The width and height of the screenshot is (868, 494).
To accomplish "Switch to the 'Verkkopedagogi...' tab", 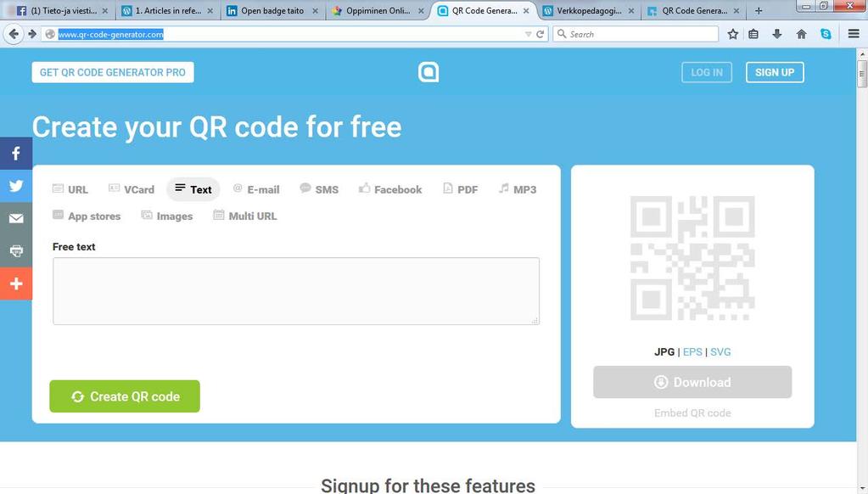I will coord(589,10).
